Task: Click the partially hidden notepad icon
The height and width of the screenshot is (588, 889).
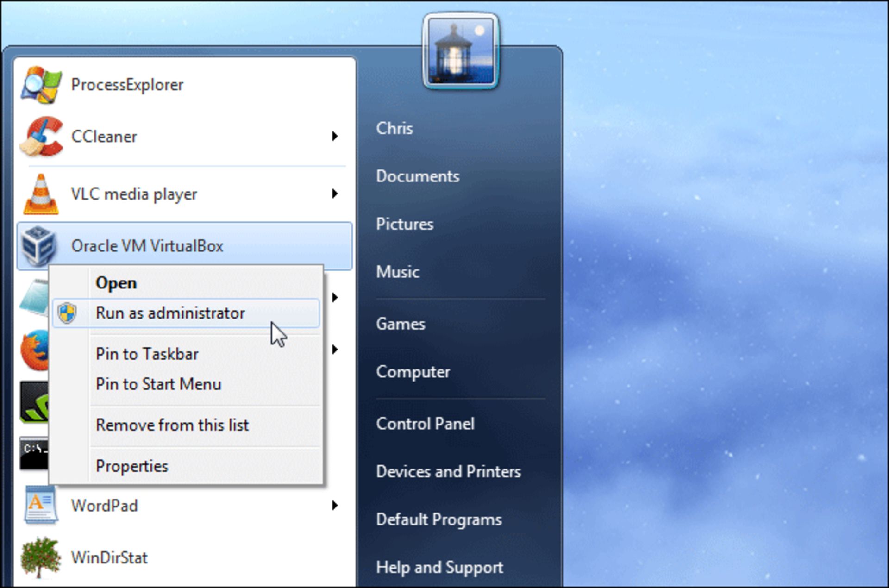Action: coord(34,297)
